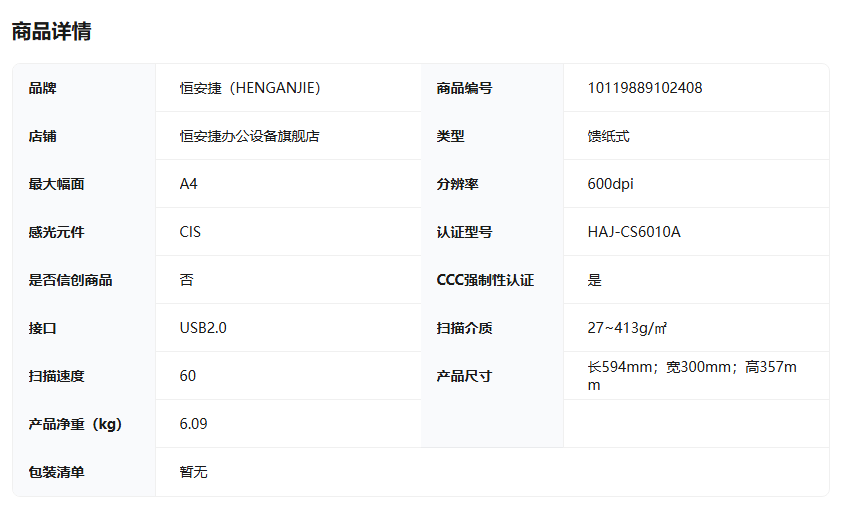The width and height of the screenshot is (844, 512).
Task: Click max format value A4
Action: [x=188, y=184]
